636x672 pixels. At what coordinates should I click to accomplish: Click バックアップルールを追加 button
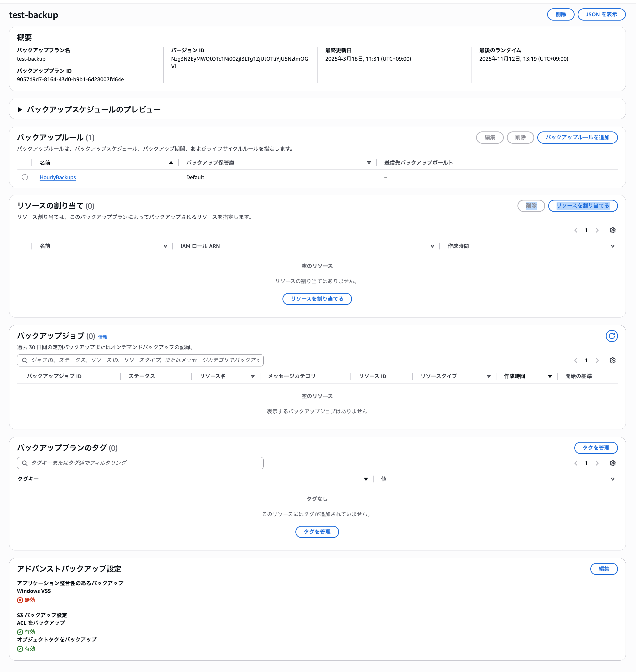click(x=577, y=137)
